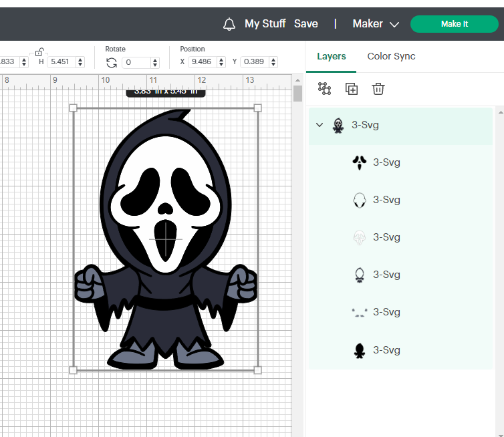504x437 pixels.
Task: Click the Rotate icon
Action: tap(112, 63)
